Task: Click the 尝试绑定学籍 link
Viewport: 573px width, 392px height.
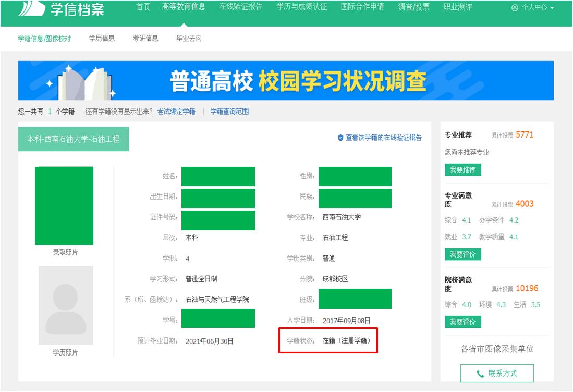Action: (x=176, y=112)
